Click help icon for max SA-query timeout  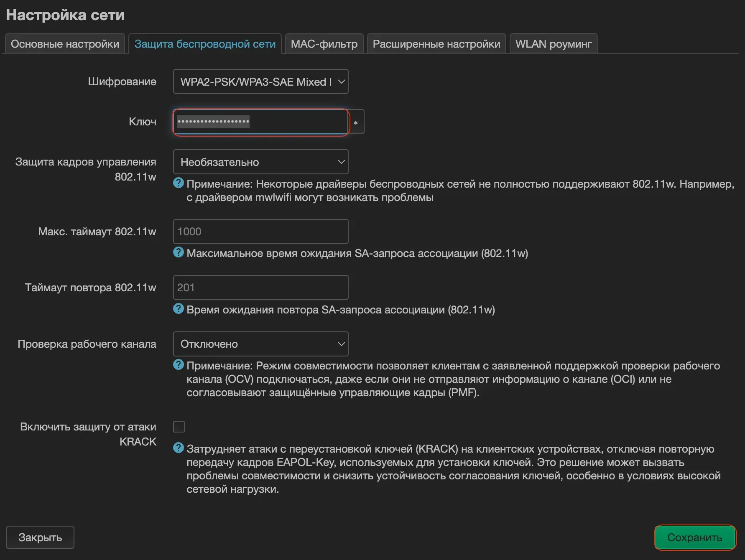point(179,252)
